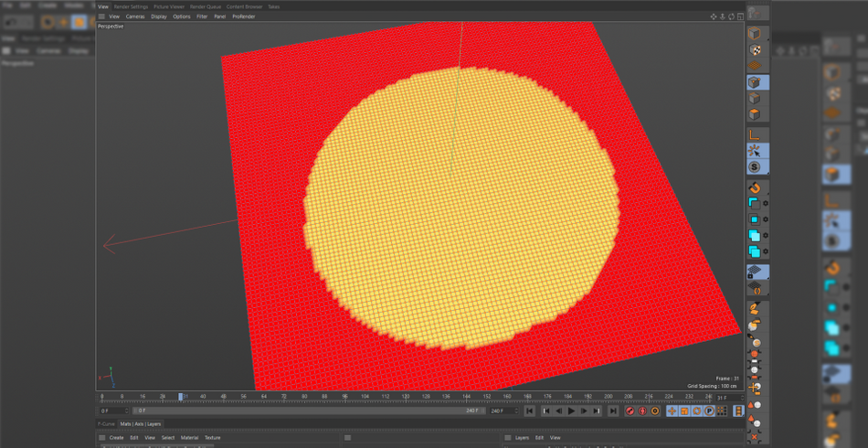Play the animation forwards
This screenshot has height=448, width=868.
(571, 411)
